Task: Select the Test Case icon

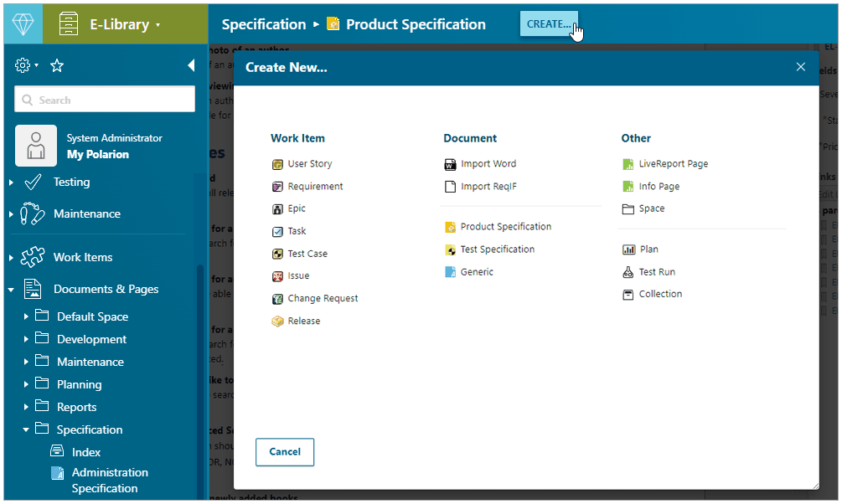Action: 277,254
